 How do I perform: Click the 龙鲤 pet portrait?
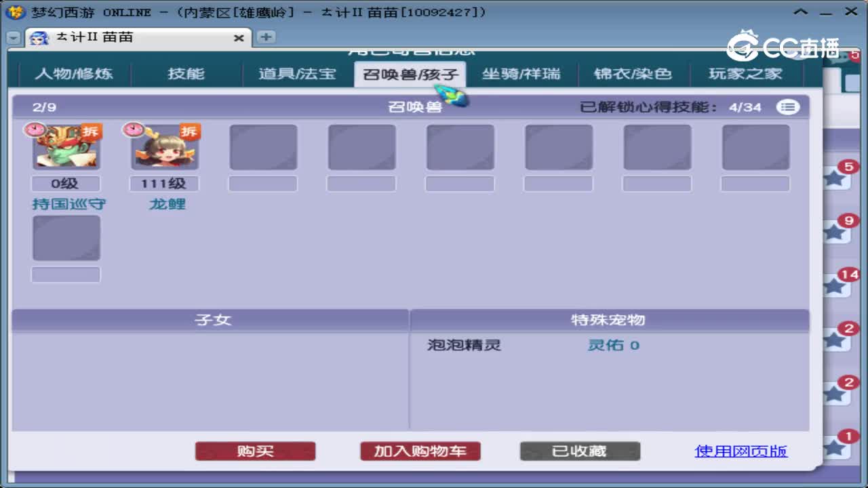[x=163, y=146]
